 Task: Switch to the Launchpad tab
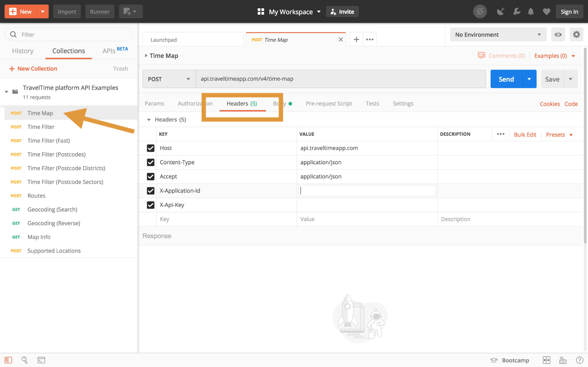193,39
